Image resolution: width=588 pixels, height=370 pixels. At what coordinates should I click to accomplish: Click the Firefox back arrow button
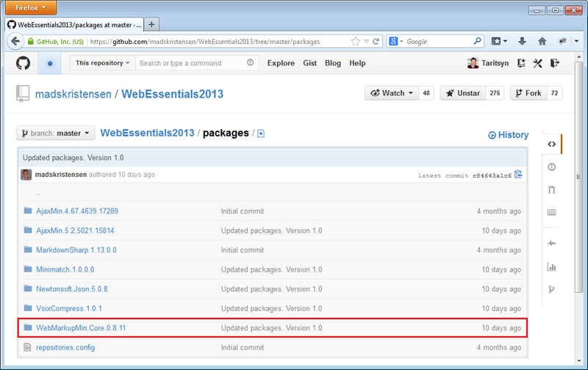tap(15, 41)
